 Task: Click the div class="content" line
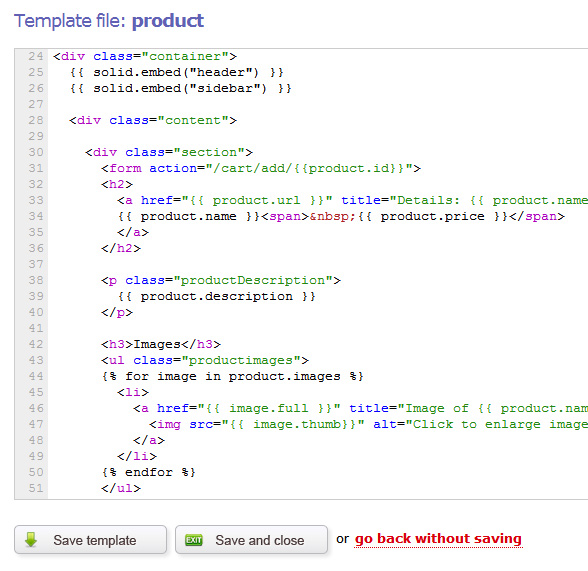(153, 120)
